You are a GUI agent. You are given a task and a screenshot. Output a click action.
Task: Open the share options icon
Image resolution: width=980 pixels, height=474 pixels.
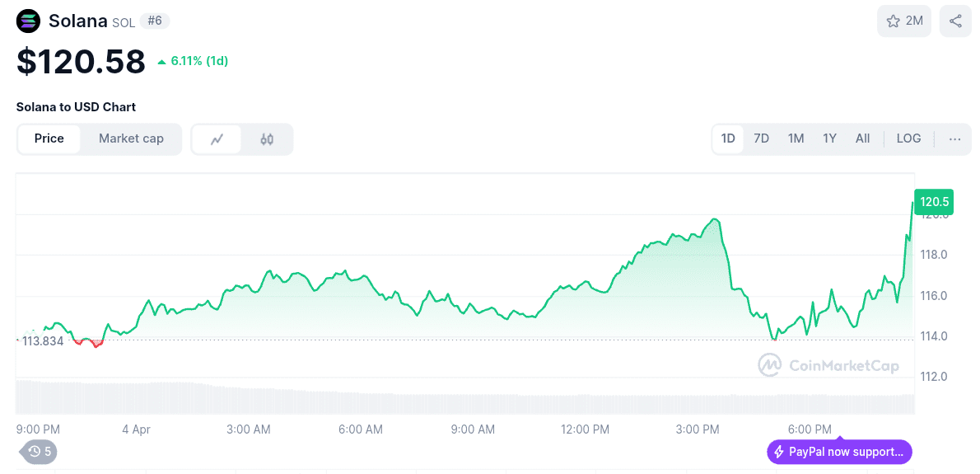pyautogui.click(x=955, y=21)
